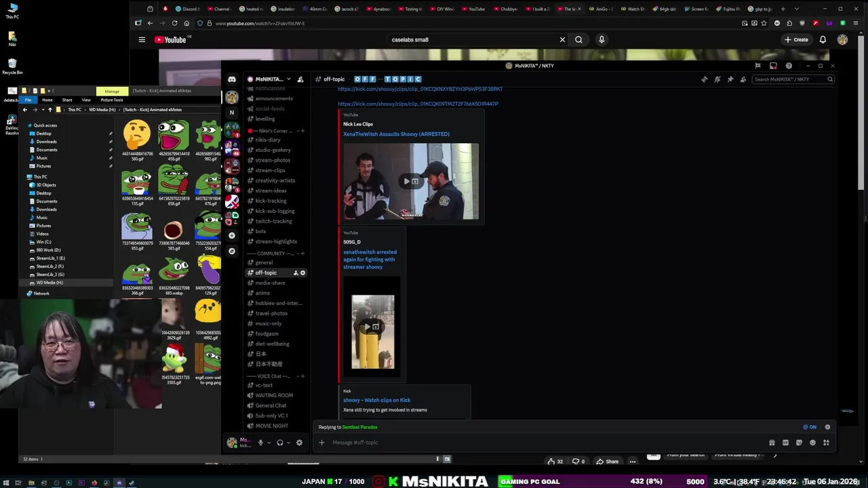The image size is (868, 488).
Task: Open YouTube hamburger guide menu
Action: click(142, 40)
